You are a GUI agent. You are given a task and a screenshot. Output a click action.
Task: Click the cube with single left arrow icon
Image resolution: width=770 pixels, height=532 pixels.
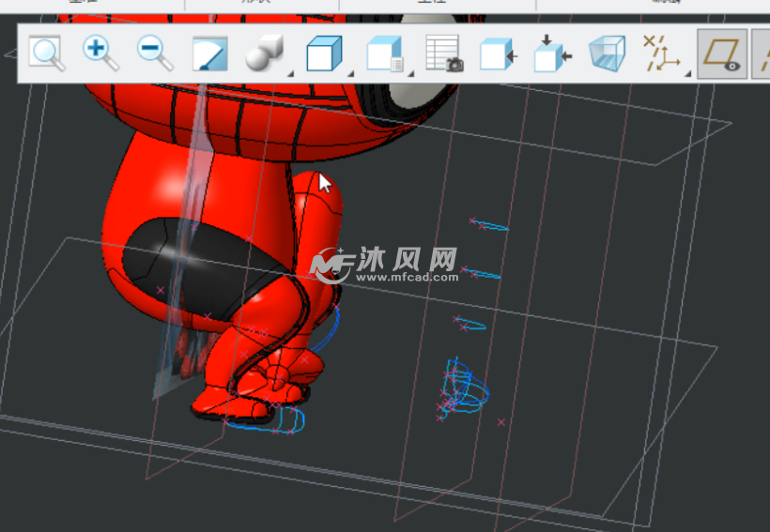[x=498, y=54]
